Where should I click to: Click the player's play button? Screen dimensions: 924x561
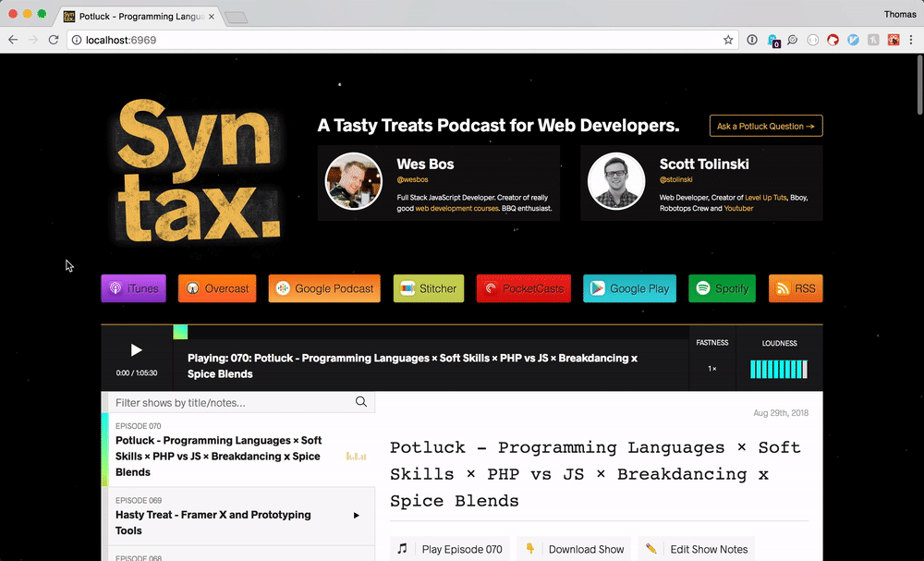[136, 350]
